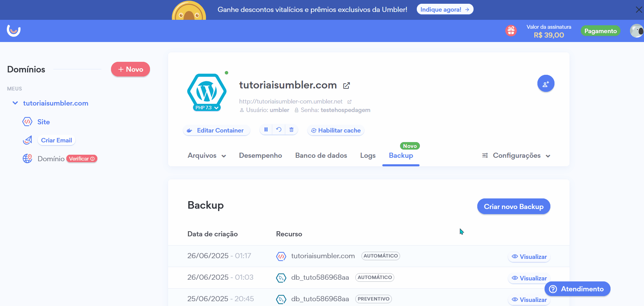Screen dimensions: 644x306
Task: Delete the container trash icon
Action: [291, 130]
